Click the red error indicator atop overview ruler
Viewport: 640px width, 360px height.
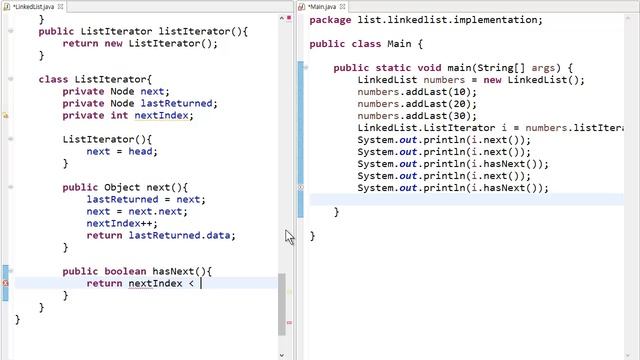click(x=289, y=18)
